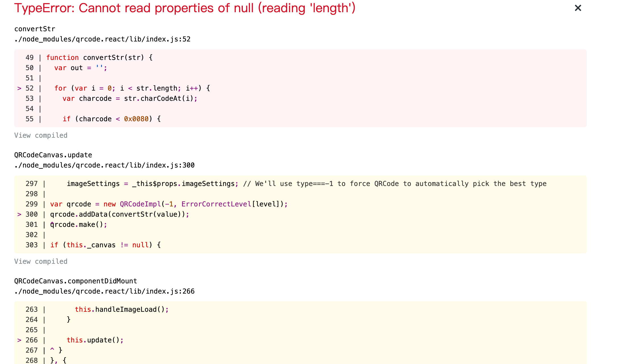Dismiss the error overlay via the X icon

pyautogui.click(x=578, y=8)
